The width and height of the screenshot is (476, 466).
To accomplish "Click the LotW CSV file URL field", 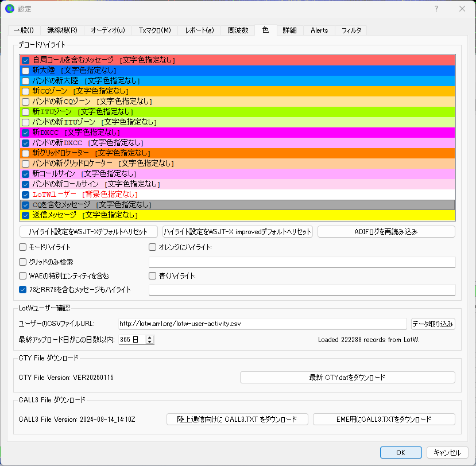I will [262, 324].
